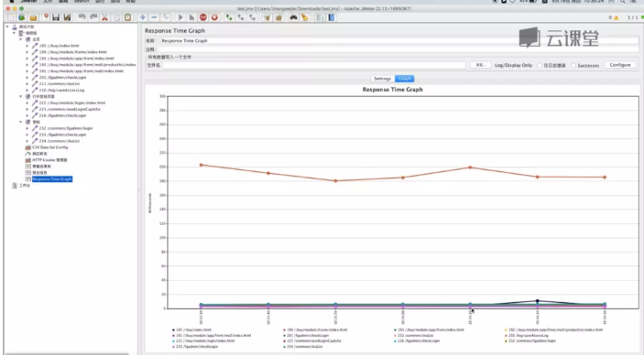Select the WorkBench node at tree bottom
Viewport: 644px width, 356px height.
point(25,186)
